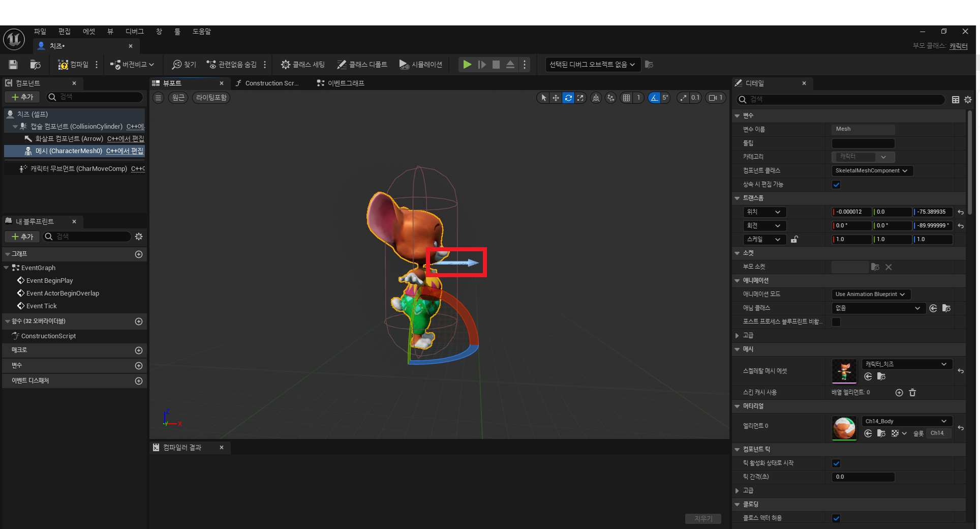Open the Use Animation Blueprint mode dropdown
980x529 pixels.
pos(871,295)
